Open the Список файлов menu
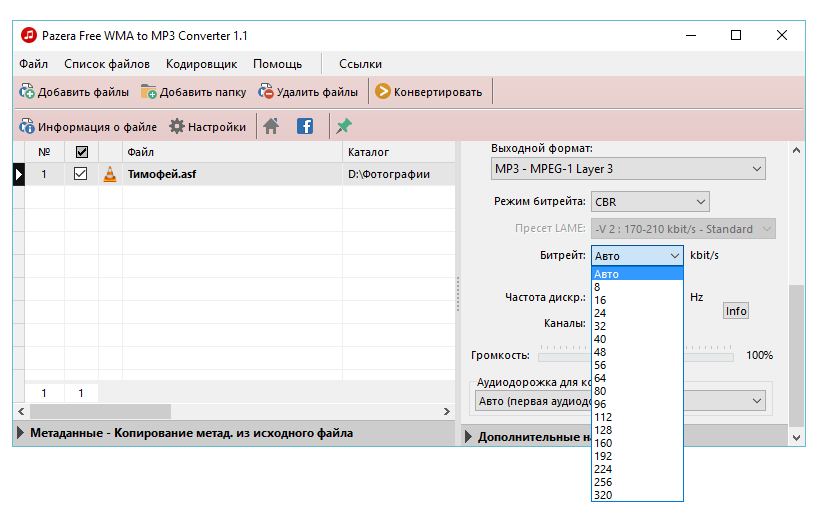Image resolution: width=840 pixels, height=525 pixels. click(x=107, y=64)
